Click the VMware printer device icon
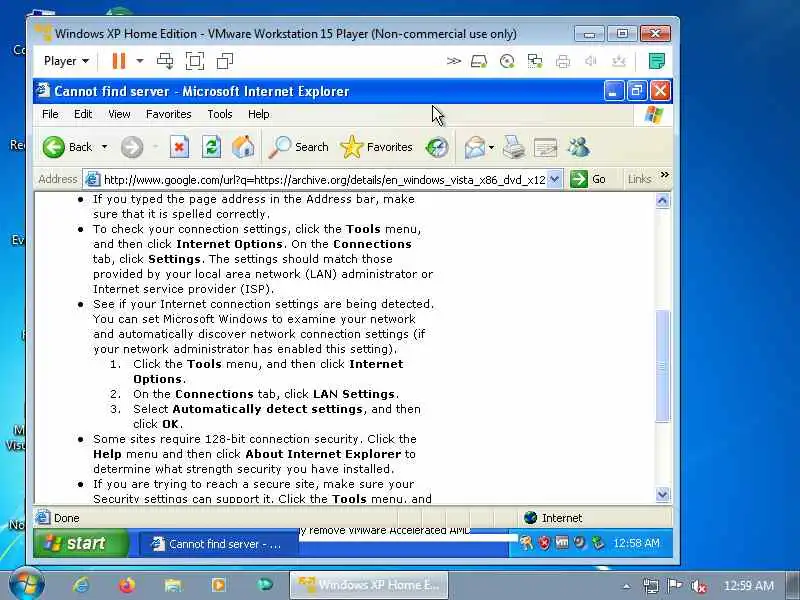Image resolution: width=800 pixels, height=600 pixels. coord(563,61)
